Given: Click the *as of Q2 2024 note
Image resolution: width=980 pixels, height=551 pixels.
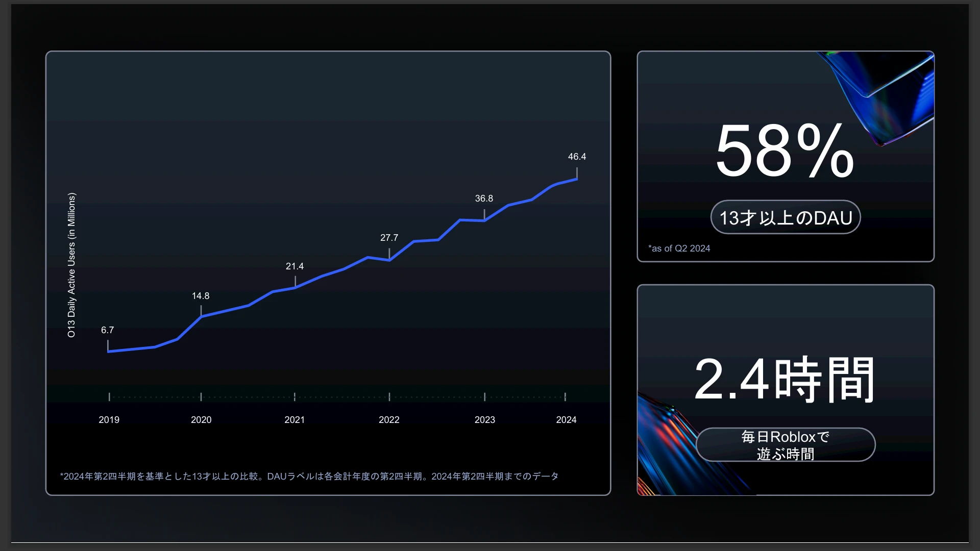Looking at the screenshot, I should pyautogui.click(x=679, y=248).
